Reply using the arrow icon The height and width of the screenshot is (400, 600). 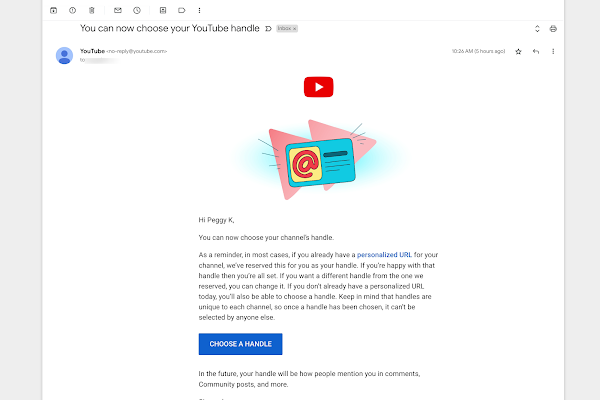click(x=536, y=51)
